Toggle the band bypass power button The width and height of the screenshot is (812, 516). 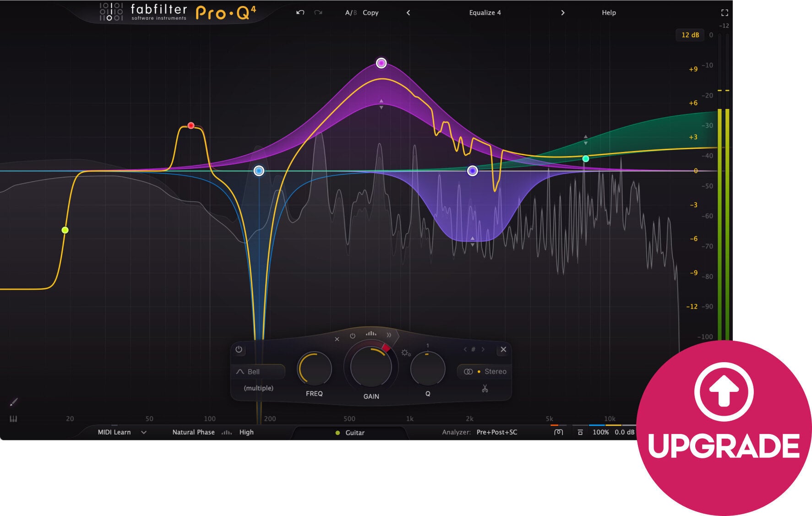pos(238,350)
